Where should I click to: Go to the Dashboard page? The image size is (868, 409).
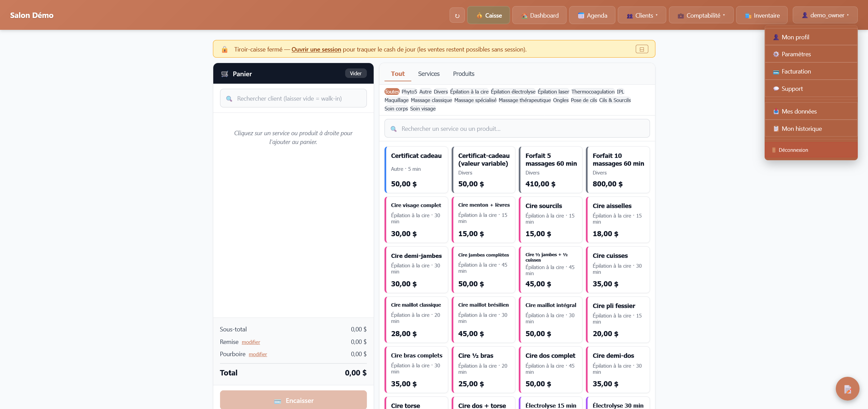(539, 15)
